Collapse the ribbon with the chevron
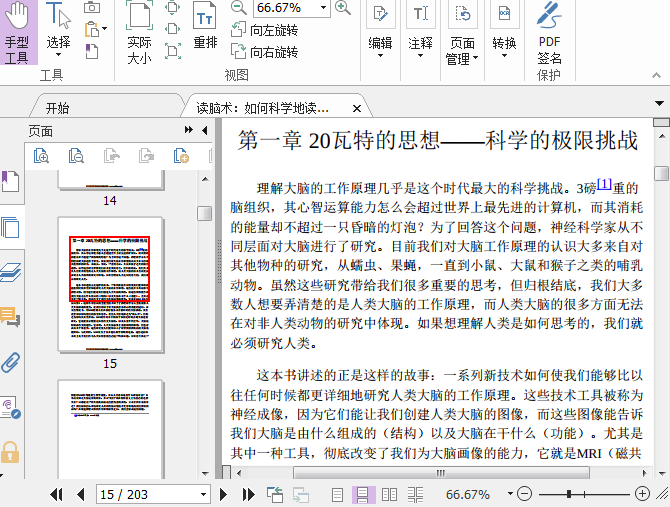The height and width of the screenshot is (507, 670). 656,76
